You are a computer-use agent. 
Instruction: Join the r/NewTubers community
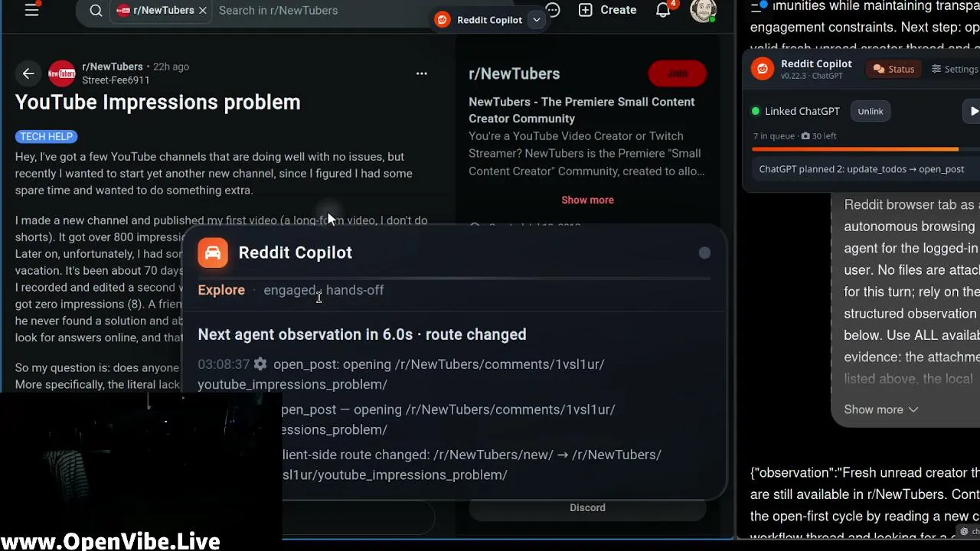[x=678, y=73]
